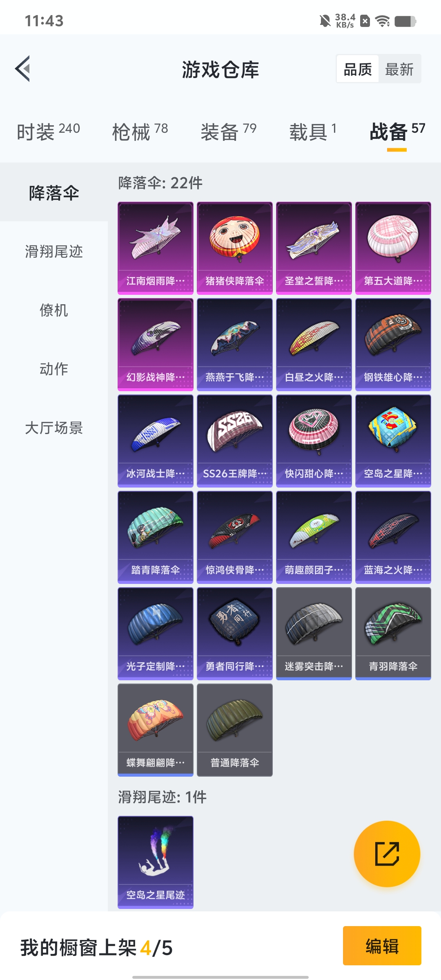
Task: Select the SS26王牌 parachute item
Action: 235,441
